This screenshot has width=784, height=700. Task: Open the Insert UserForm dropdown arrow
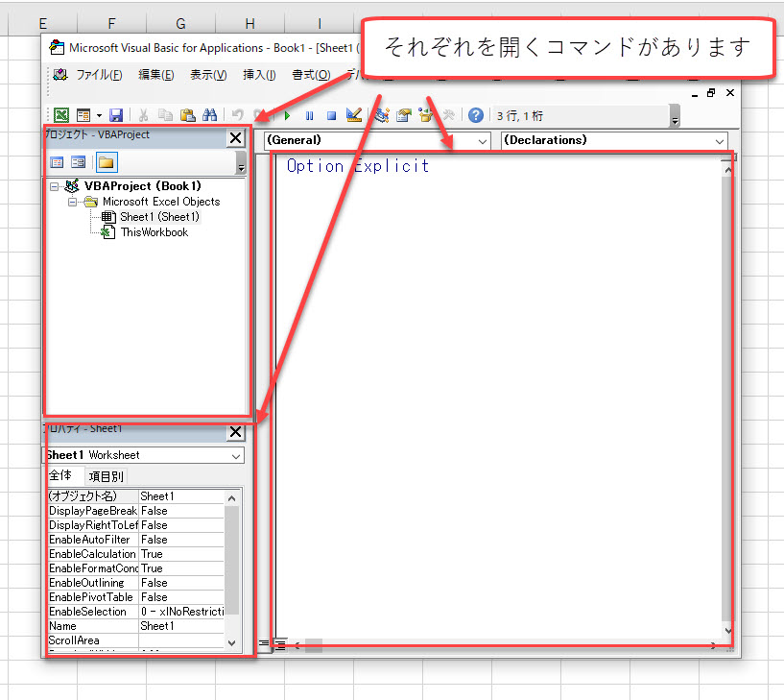click(99, 116)
